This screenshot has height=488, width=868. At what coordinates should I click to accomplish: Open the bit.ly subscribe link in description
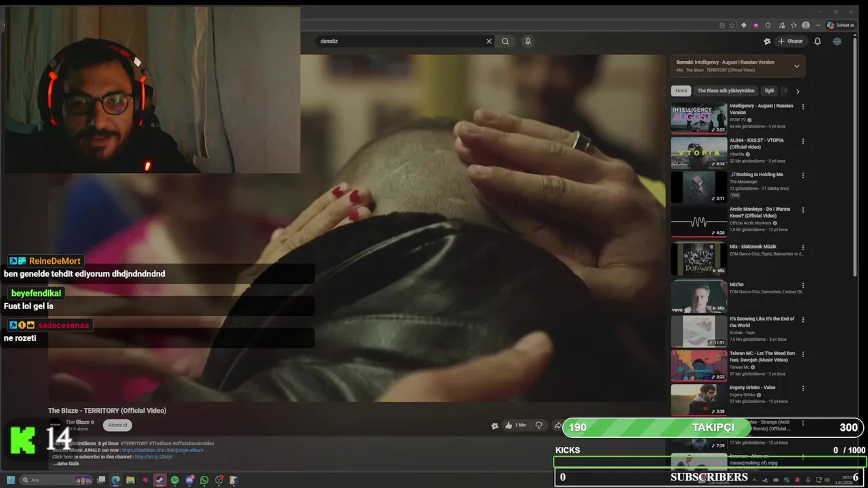tap(153, 457)
